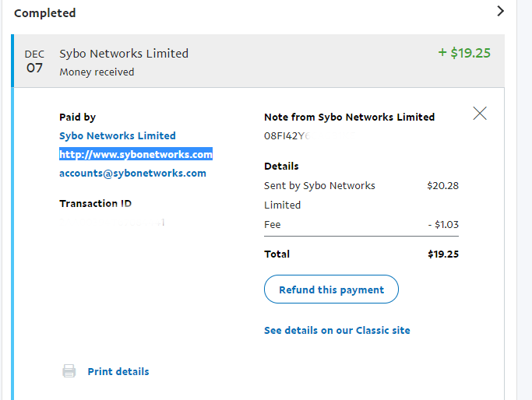532x400 pixels.
Task: Close the transaction details with the X icon
Action: tap(480, 114)
